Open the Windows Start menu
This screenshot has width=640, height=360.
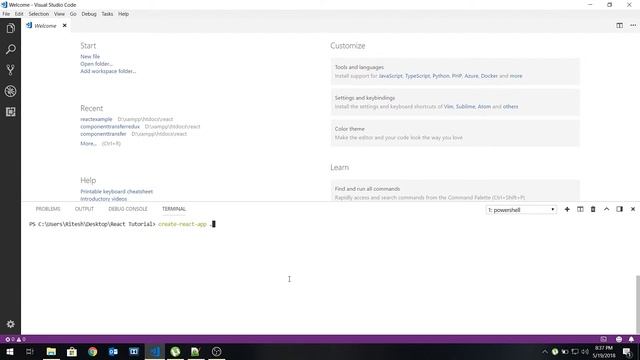(x=10, y=351)
